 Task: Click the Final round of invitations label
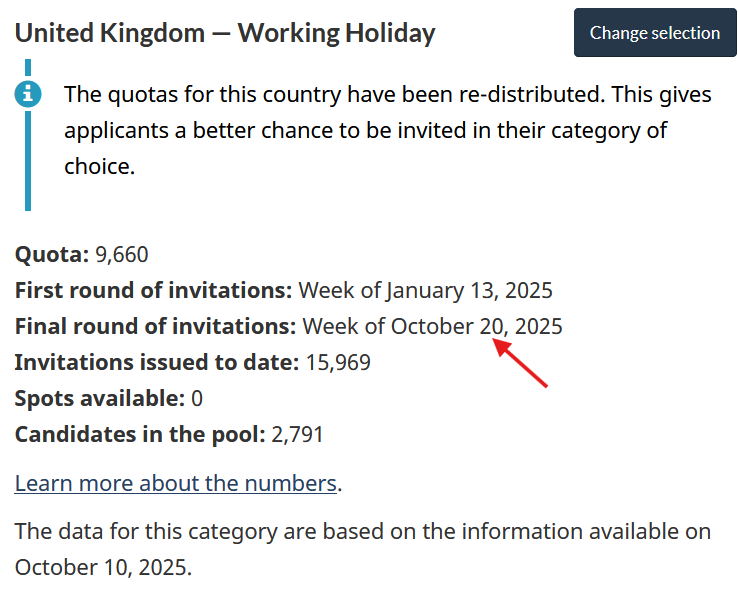[x=155, y=327]
